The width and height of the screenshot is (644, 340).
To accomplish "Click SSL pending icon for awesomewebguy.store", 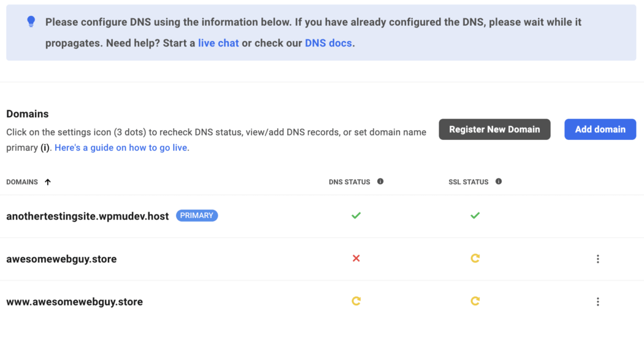I will click(x=475, y=258).
